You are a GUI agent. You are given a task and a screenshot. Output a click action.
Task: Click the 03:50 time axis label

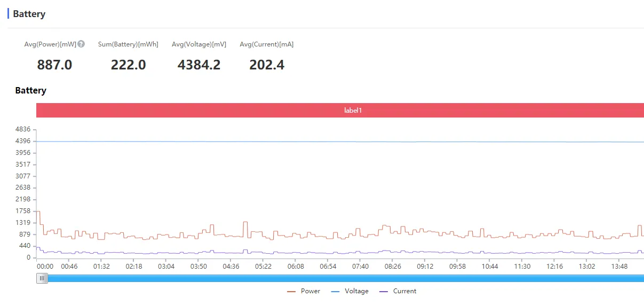click(x=198, y=266)
